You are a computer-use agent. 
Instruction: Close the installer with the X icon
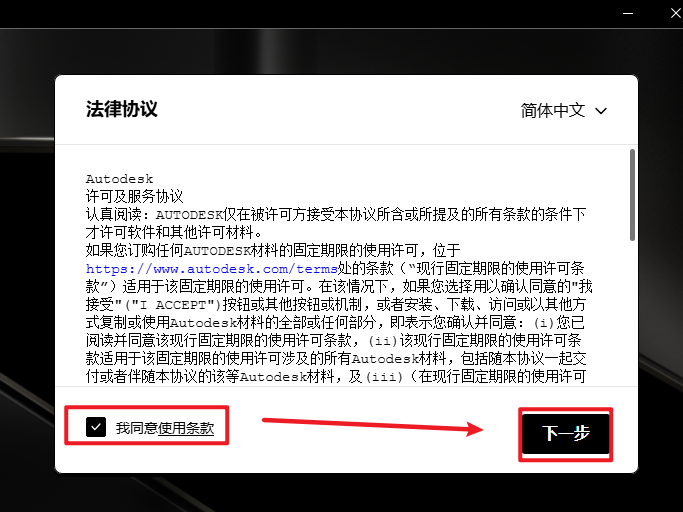point(675,14)
